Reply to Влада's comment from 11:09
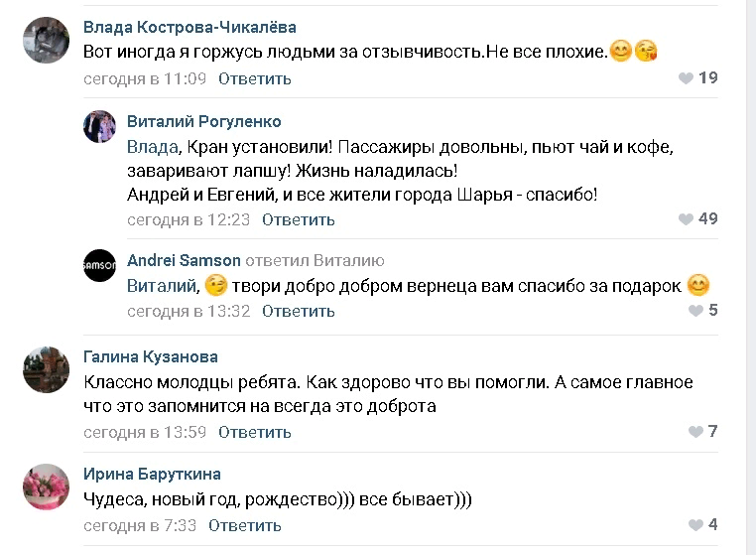The height and width of the screenshot is (555, 756). [255, 78]
